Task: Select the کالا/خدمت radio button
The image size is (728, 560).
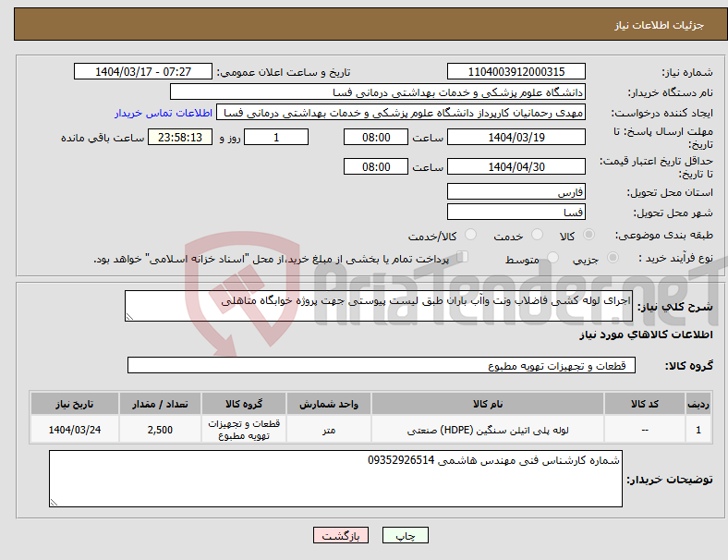Action: (470, 235)
